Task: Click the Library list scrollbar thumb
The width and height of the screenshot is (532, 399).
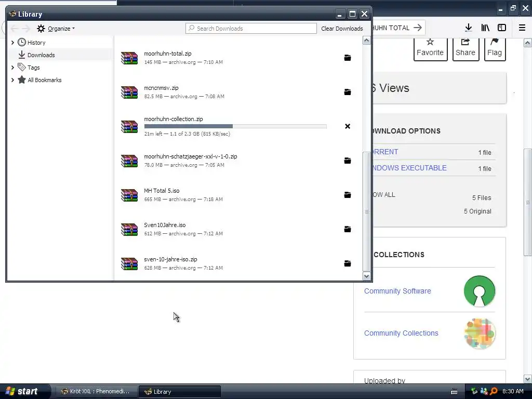Action: pyautogui.click(x=366, y=211)
